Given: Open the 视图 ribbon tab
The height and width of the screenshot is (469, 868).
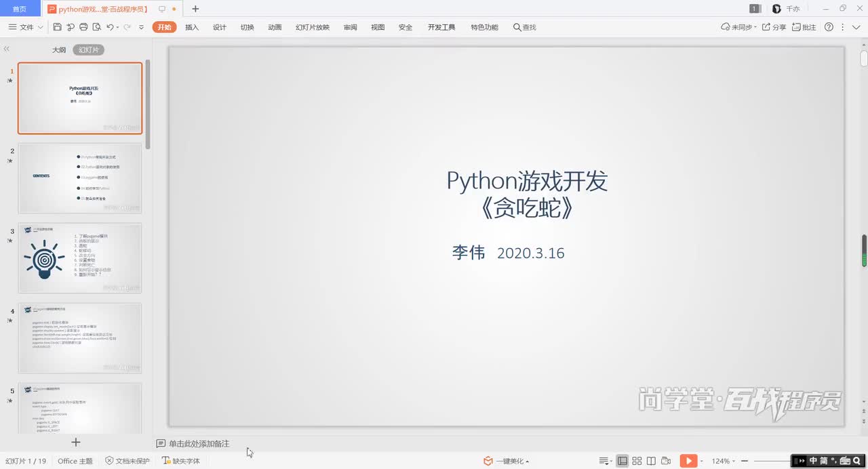Looking at the screenshot, I should point(378,27).
